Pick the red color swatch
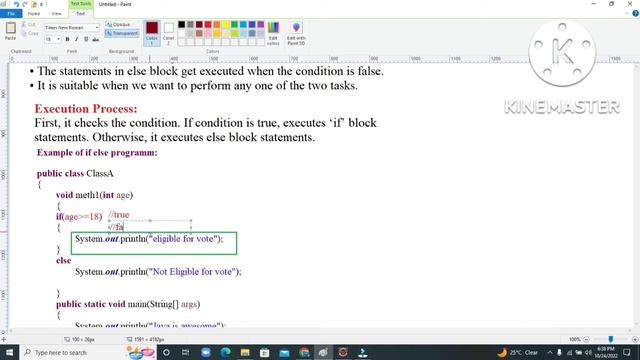 pos(208,25)
